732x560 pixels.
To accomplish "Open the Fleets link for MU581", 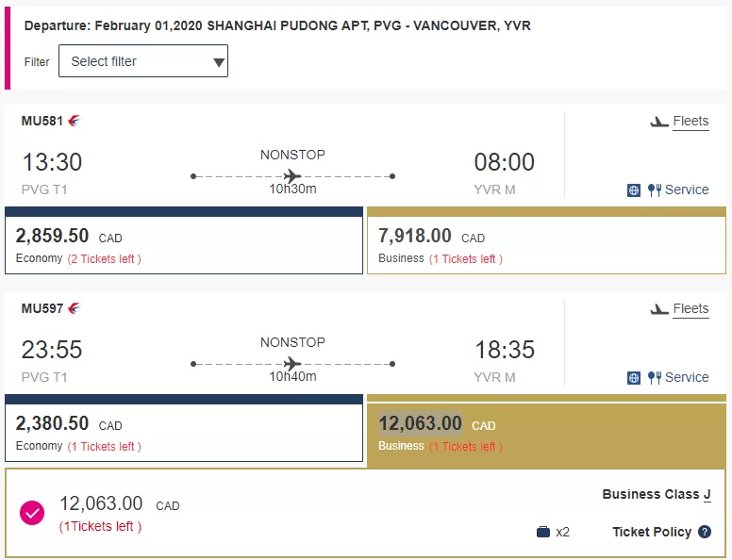I will 690,122.
